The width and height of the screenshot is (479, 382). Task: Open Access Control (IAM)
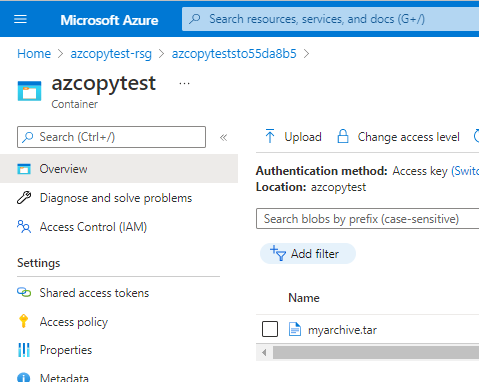tap(93, 227)
